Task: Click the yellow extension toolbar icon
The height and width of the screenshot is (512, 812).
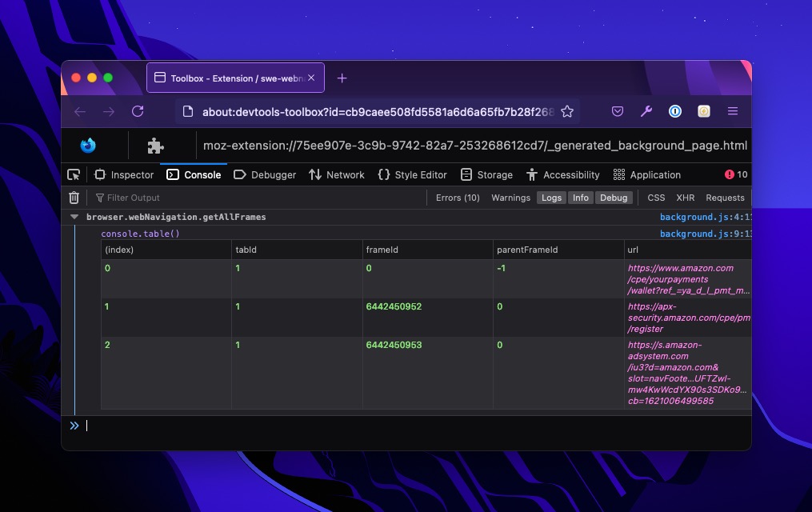Action: pos(704,111)
